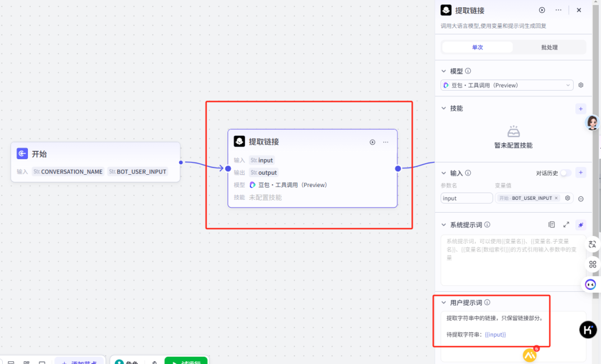Screen dimensions: 601x364
Task: Run the 提取链接 node from its canvas card
Action: pos(372,142)
